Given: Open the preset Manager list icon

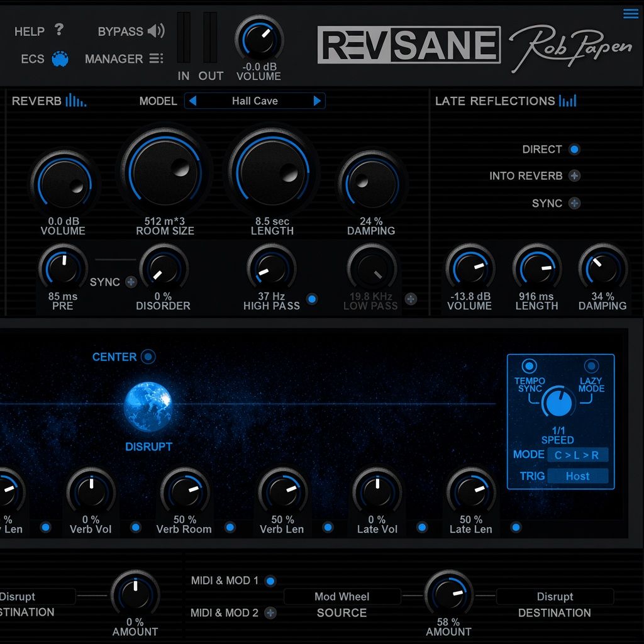Looking at the screenshot, I should click(x=156, y=58).
